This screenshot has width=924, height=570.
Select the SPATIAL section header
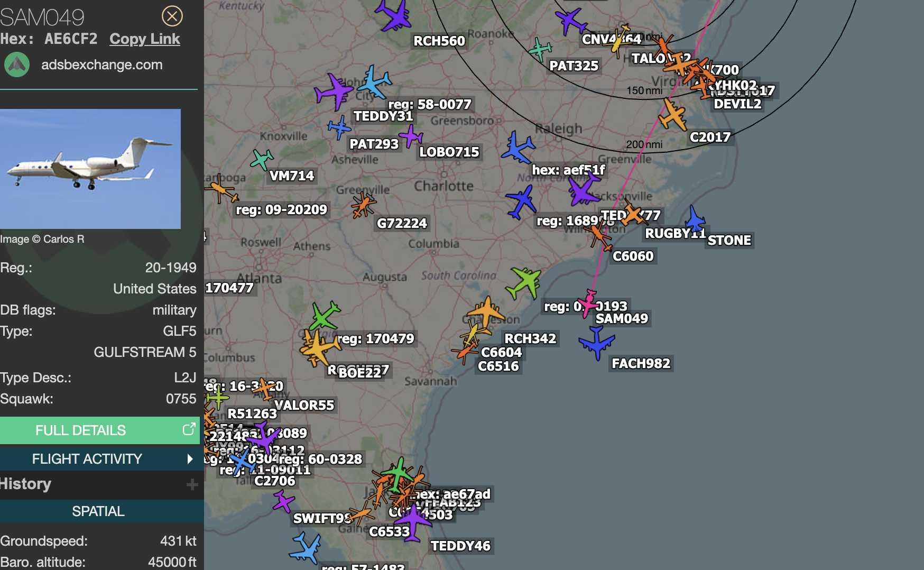pos(99,511)
